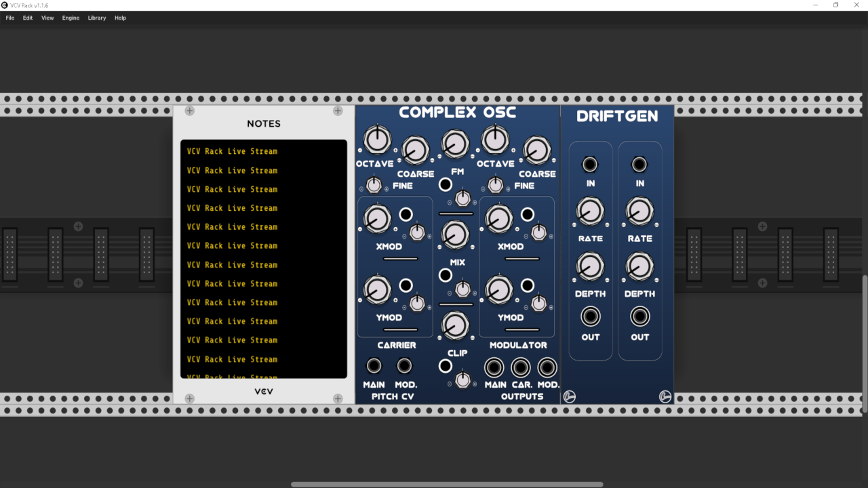This screenshot has height=488, width=868.
Task: Click the carrier YMOD large knob
Action: [x=377, y=289]
